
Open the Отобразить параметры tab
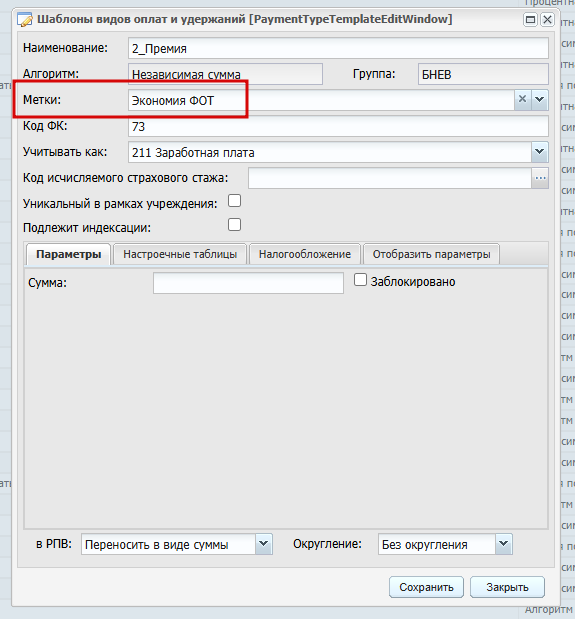click(x=431, y=254)
